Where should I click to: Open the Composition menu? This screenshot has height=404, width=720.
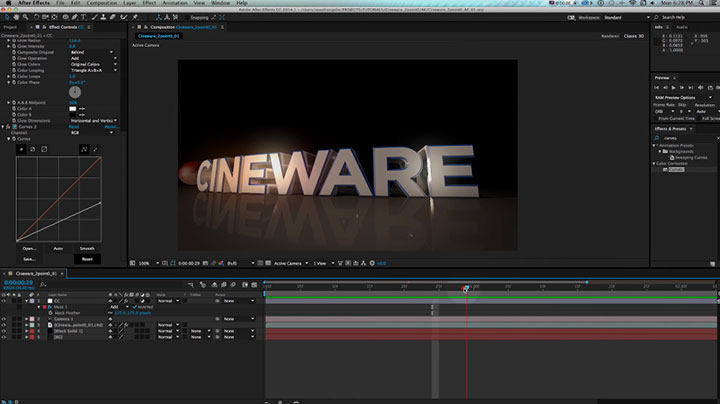click(x=101, y=3)
